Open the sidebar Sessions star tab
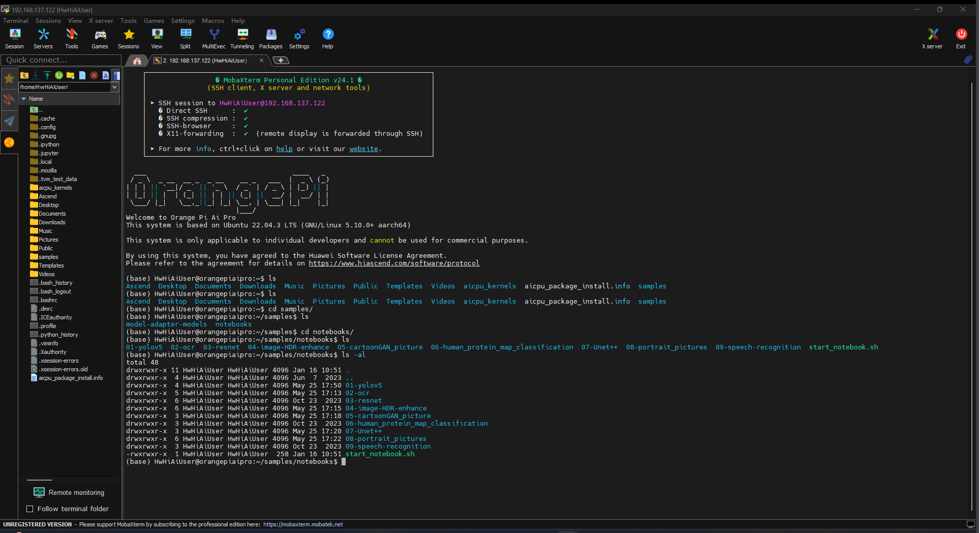The height and width of the screenshot is (533, 980). (9, 78)
